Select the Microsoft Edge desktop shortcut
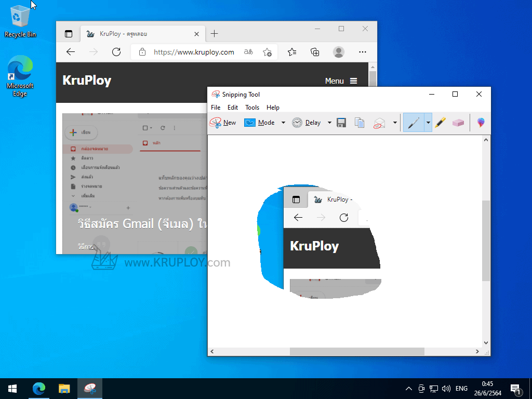The image size is (532, 399). [x=20, y=76]
